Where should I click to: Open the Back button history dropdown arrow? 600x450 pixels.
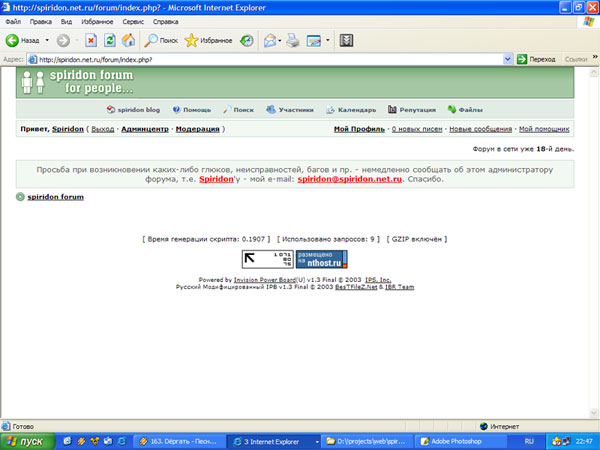point(47,40)
